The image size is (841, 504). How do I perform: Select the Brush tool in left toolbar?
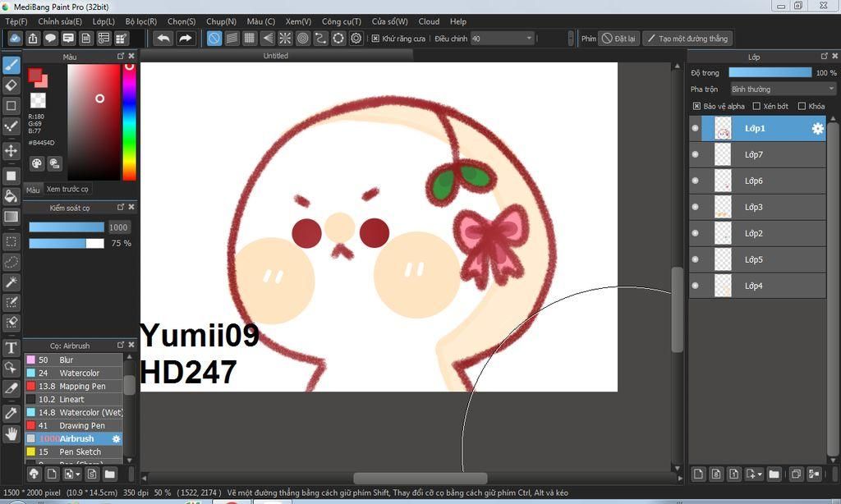tap(11, 66)
